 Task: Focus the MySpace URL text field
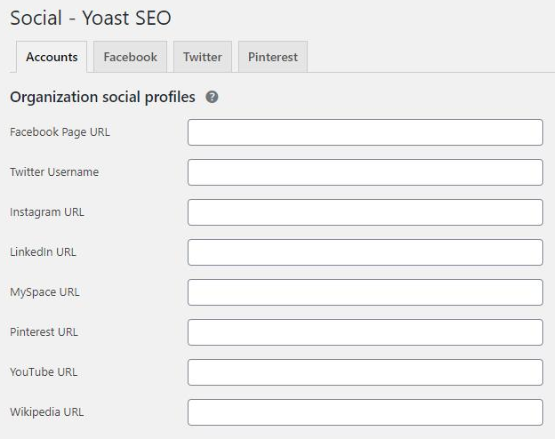click(x=365, y=292)
